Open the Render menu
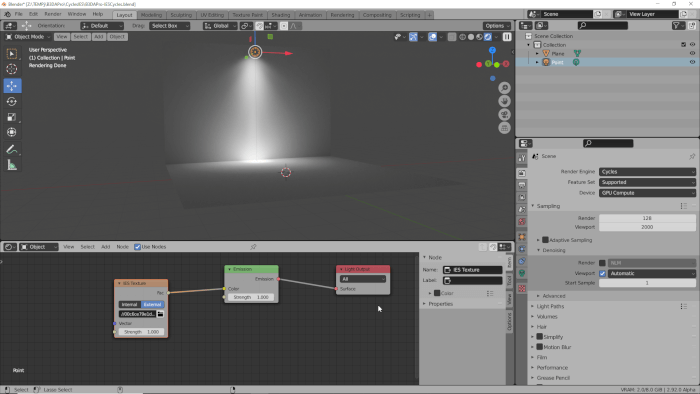700x394 pixels. [x=53, y=14]
